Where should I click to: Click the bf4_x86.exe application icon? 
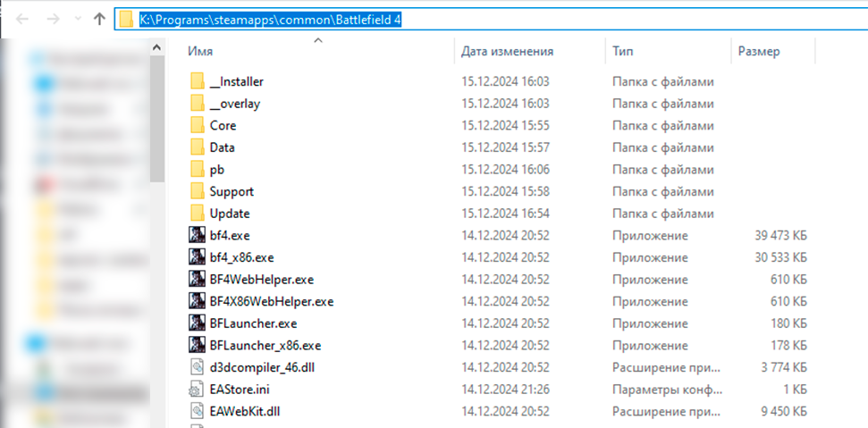pos(197,257)
